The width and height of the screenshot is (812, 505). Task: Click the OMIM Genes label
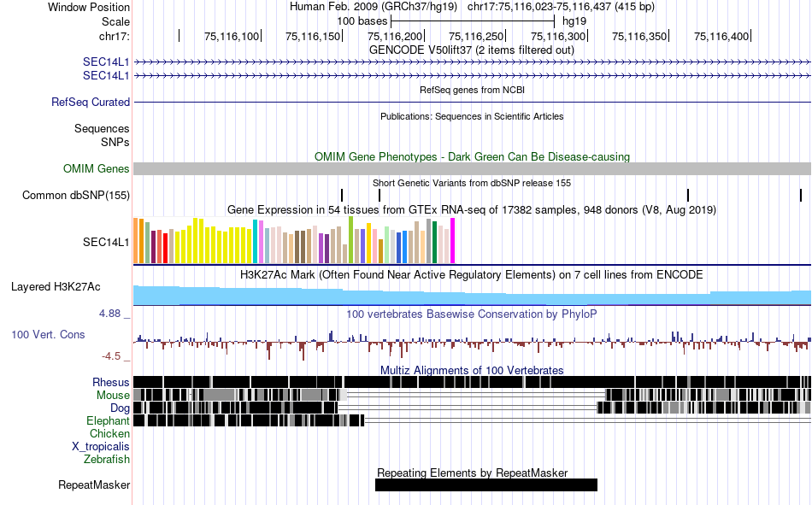[97, 169]
